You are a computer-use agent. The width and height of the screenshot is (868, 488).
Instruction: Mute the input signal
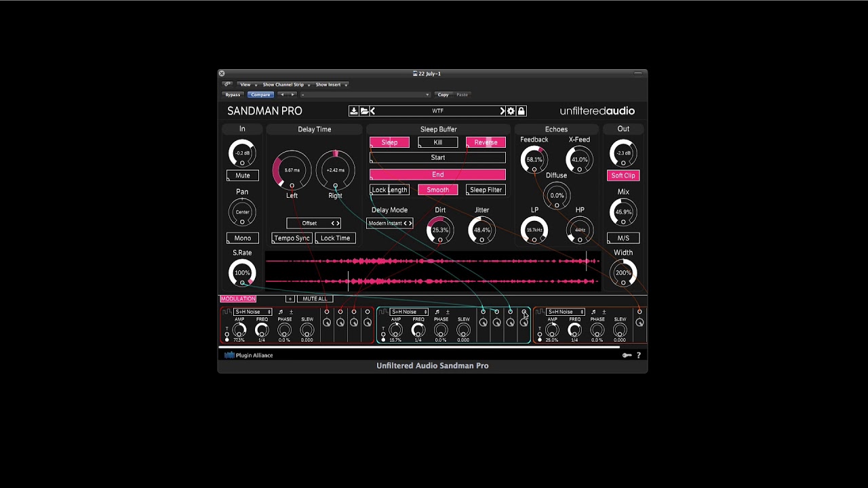(242, 176)
